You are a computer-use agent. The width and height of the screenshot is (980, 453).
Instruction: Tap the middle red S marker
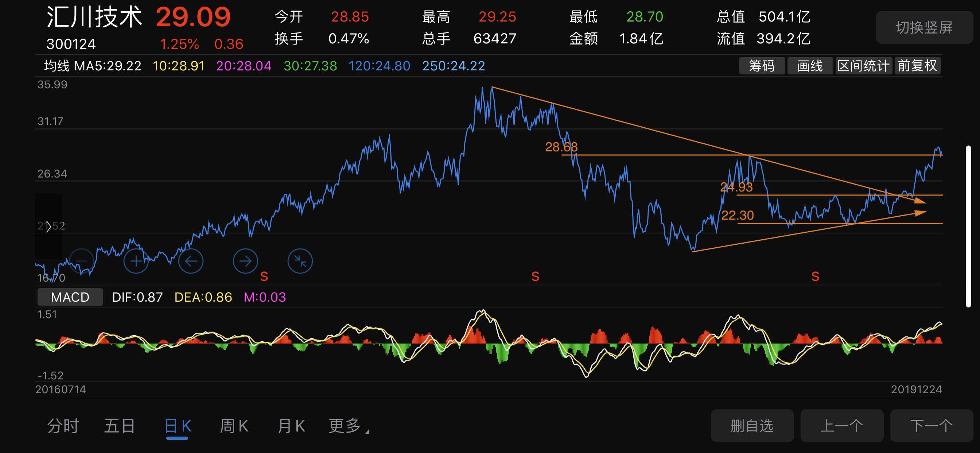click(535, 277)
